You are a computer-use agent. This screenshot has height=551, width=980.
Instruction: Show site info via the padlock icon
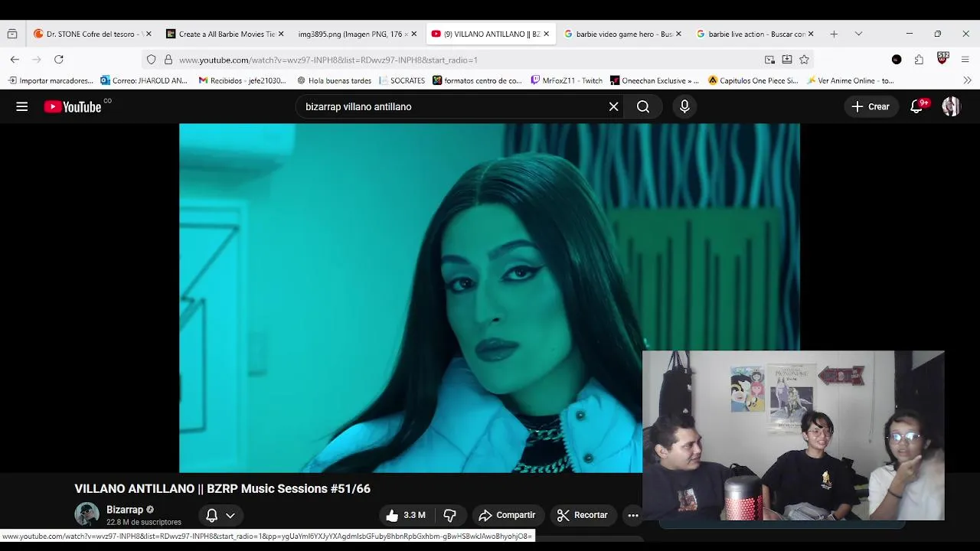pyautogui.click(x=168, y=60)
